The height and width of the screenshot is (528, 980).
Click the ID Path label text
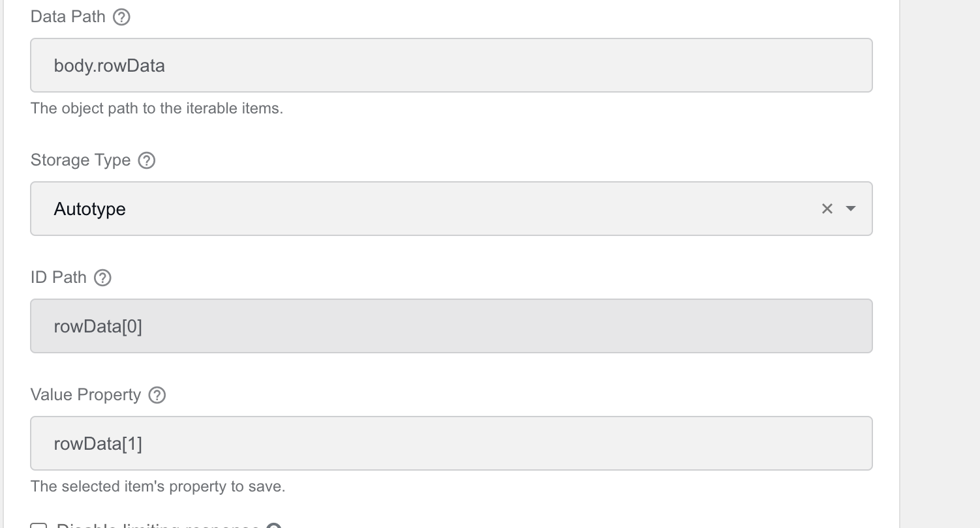(x=59, y=278)
